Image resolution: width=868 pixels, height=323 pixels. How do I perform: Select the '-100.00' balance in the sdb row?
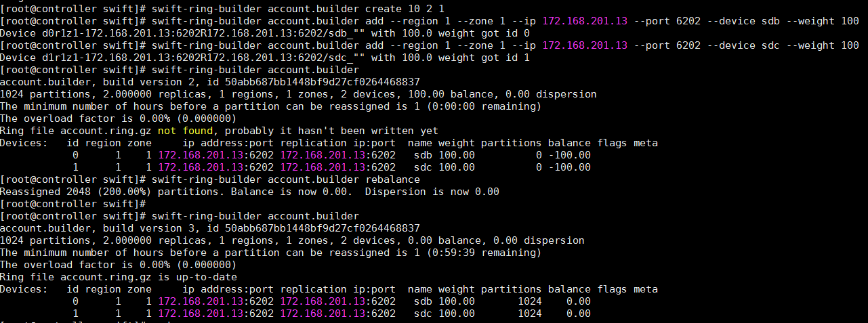click(x=570, y=155)
